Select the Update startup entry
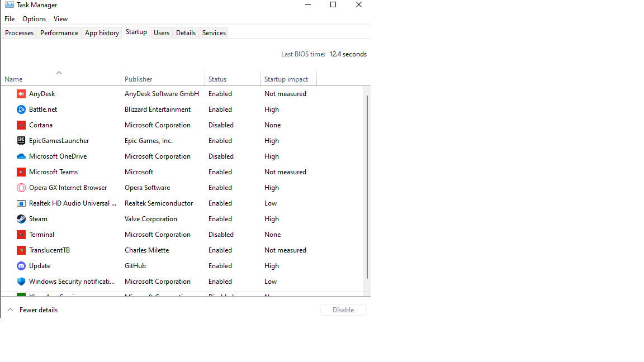This screenshot has height=362, width=644. point(182,266)
